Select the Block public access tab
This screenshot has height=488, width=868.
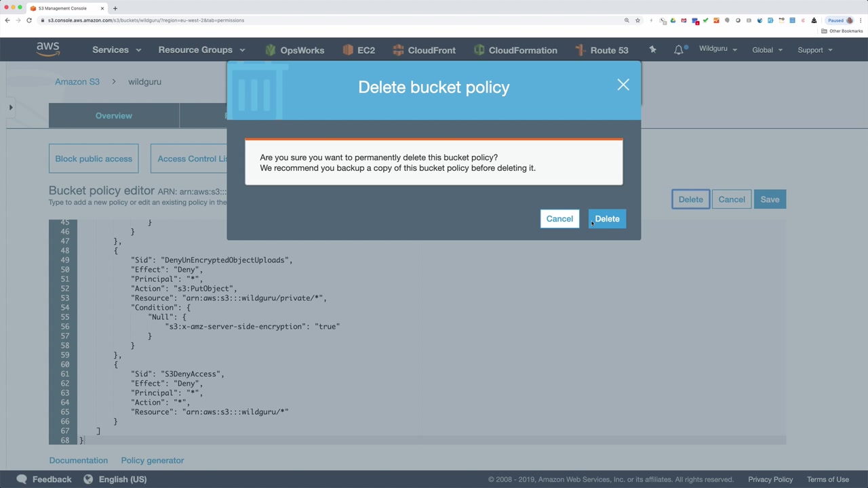94,159
